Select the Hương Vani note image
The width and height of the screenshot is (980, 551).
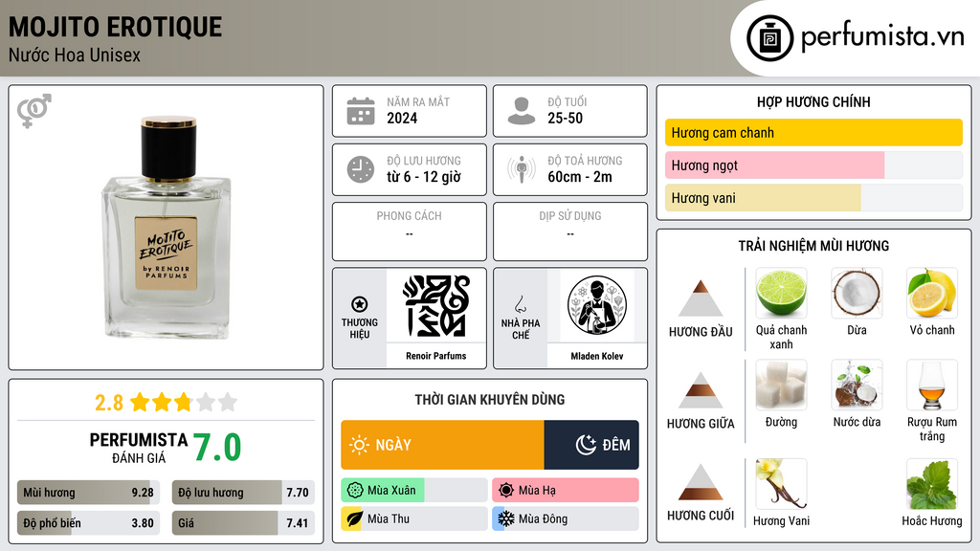[781, 484]
